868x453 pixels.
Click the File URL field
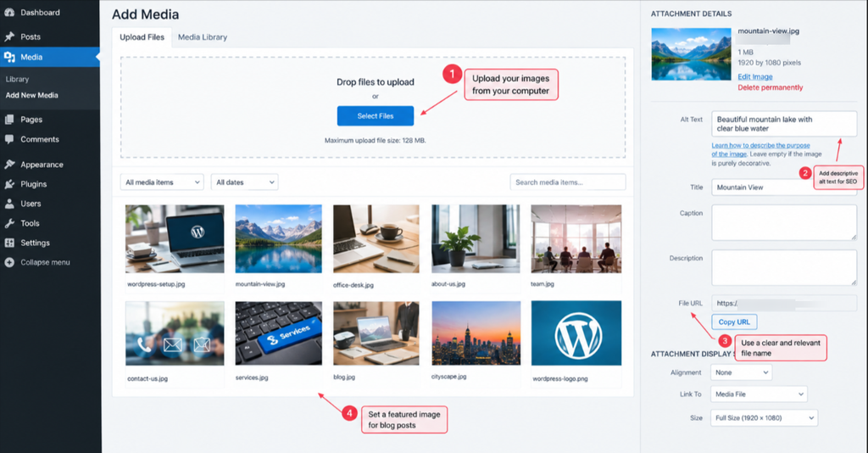click(x=784, y=303)
